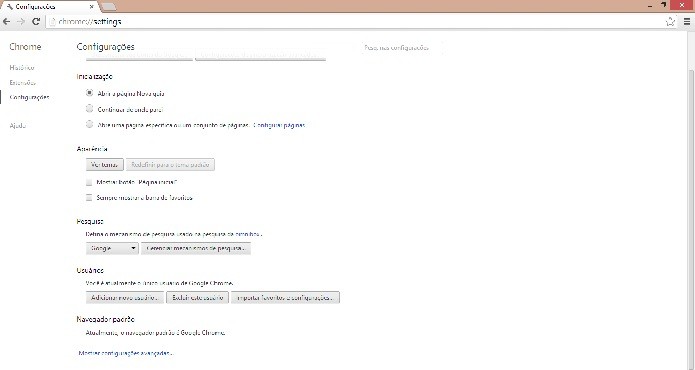Open the Google search engine dropdown
The height and width of the screenshot is (370, 695).
coord(112,248)
